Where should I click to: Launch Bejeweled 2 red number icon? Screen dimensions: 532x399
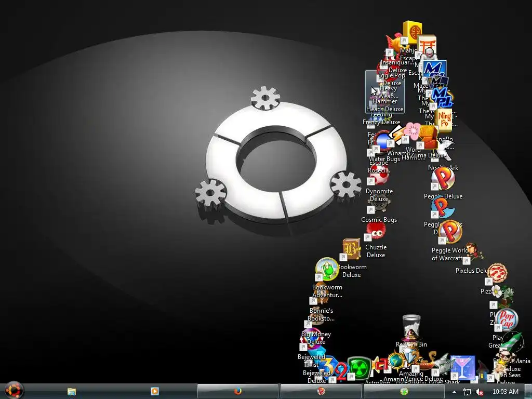click(x=341, y=372)
